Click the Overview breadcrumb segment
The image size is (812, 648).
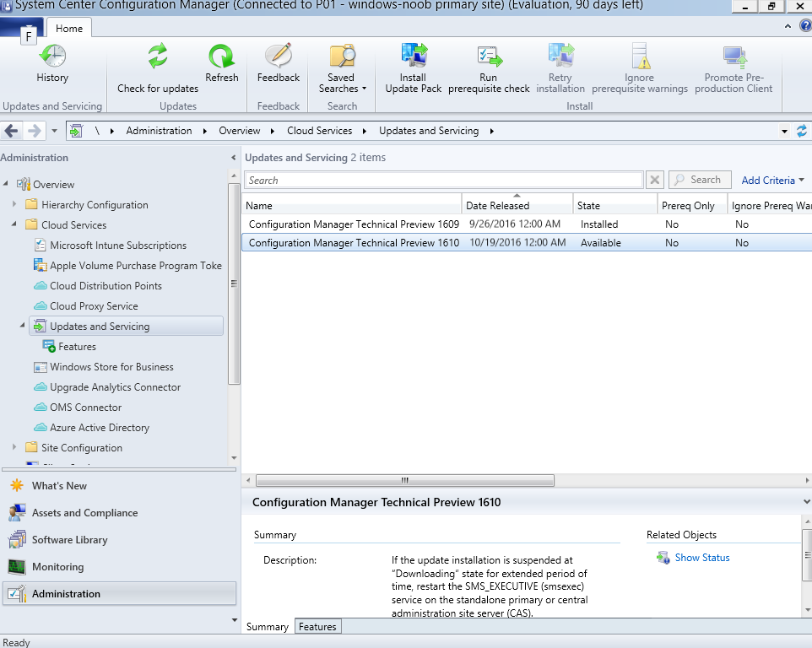(x=239, y=131)
